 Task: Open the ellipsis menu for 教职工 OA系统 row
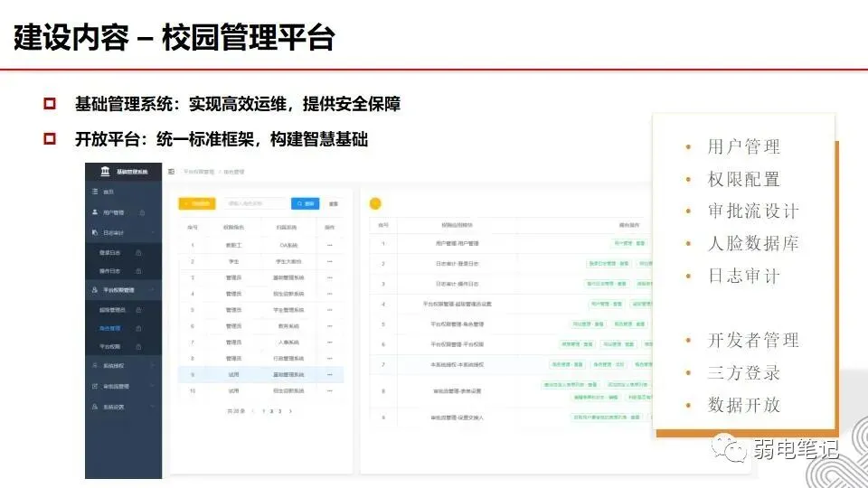[x=330, y=245]
